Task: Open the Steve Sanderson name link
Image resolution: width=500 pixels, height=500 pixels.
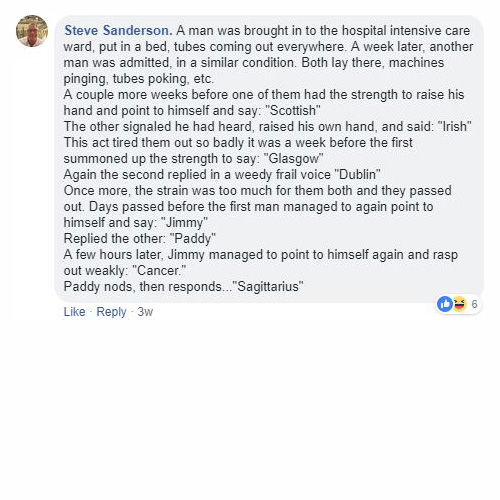Action: tap(118, 30)
